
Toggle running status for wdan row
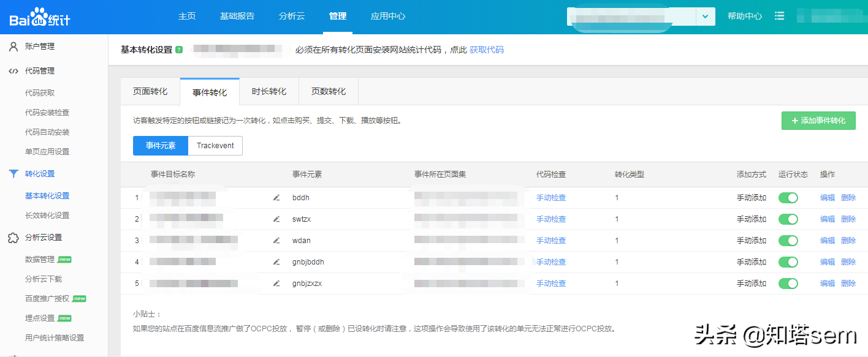coord(788,241)
